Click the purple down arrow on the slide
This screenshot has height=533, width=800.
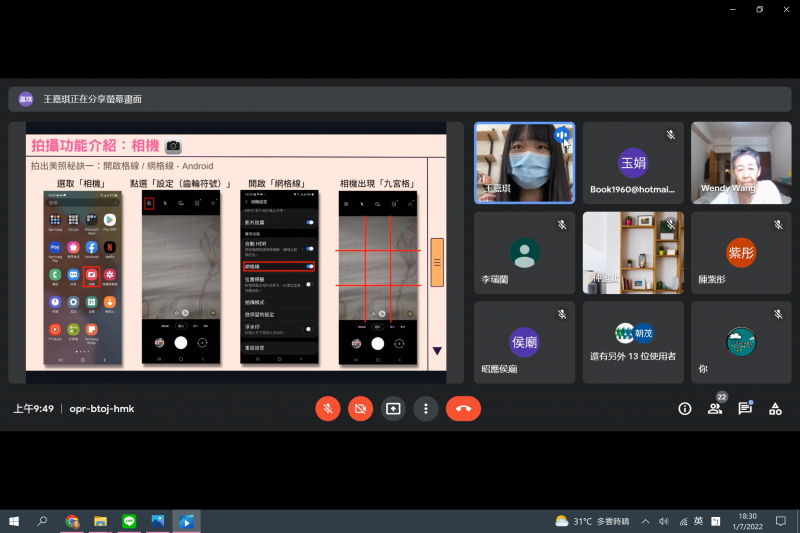click(x=437, y=350)
